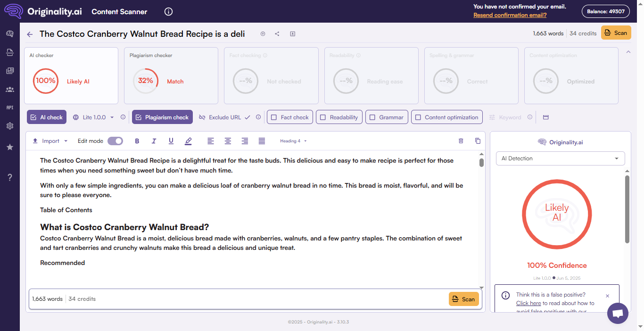Toggle the Exclude URL option

coord(224,117)
